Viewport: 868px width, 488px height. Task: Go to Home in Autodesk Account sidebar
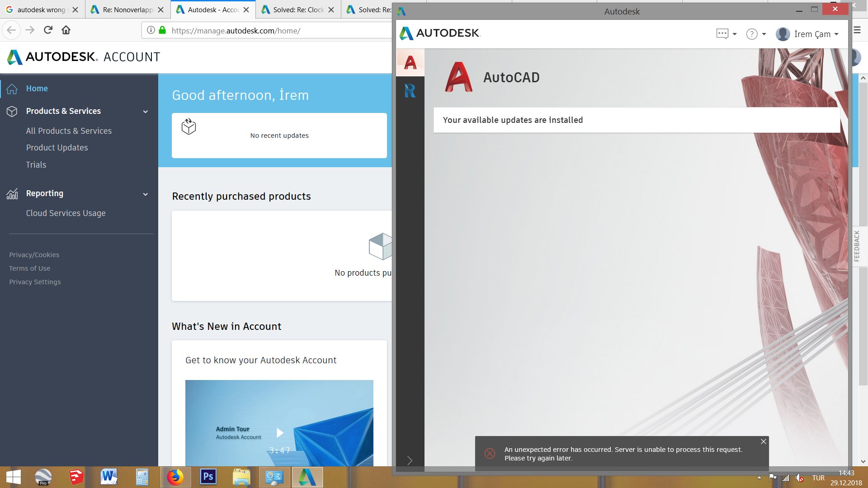(37, 89)
